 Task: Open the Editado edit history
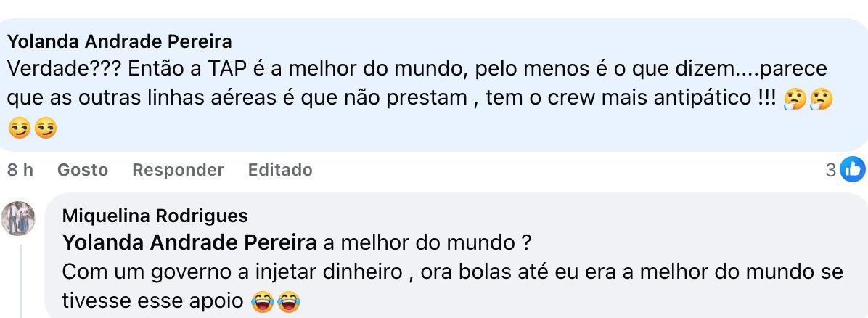[280, 170]
